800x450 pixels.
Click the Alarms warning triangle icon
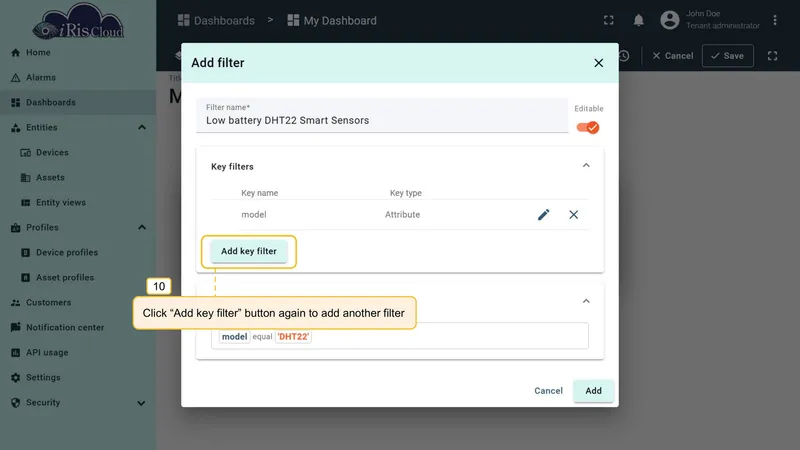pos(15,78)
